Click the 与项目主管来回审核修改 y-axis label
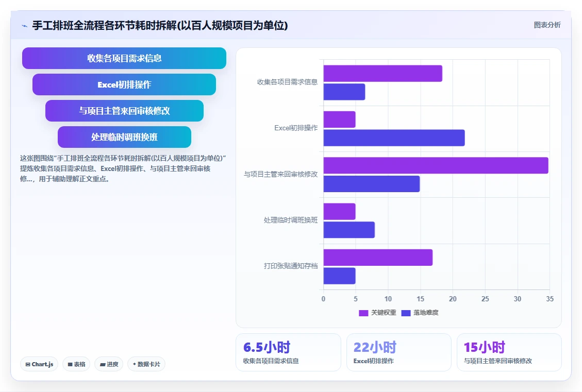This screenshot has height=392, width=582. 280,174
